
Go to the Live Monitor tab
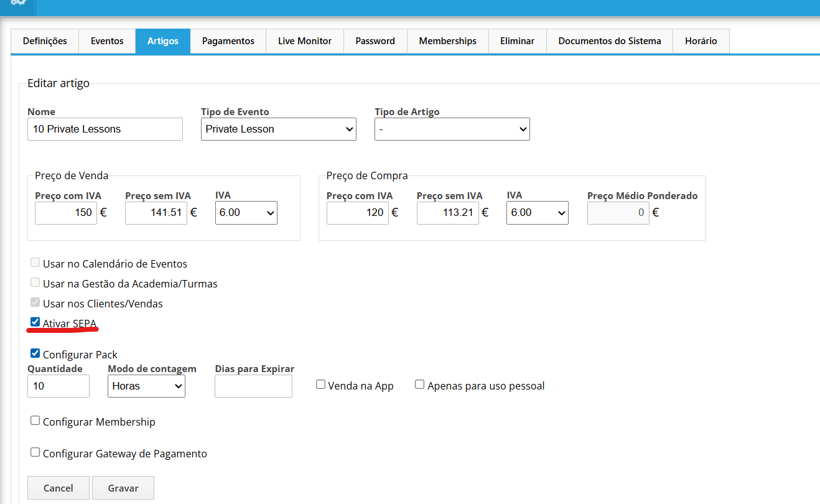[305, 41]
